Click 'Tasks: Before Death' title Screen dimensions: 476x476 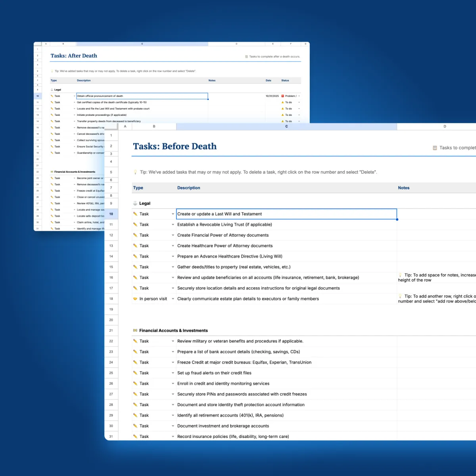point(175,146)
